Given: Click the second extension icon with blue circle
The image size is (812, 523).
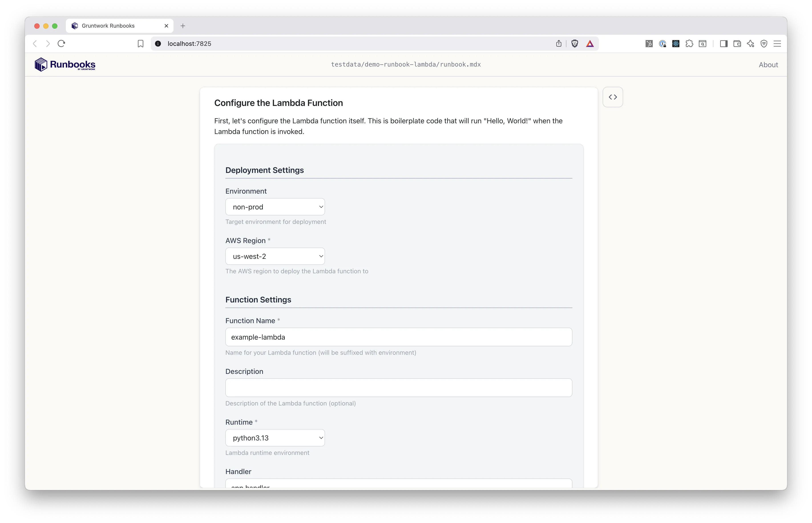Looking at the screenshot, I should click(x=662, y=43).
